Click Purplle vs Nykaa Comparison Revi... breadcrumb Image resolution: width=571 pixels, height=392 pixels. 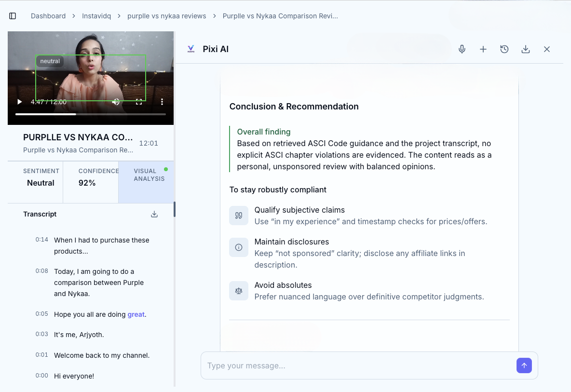pos(280,16)
